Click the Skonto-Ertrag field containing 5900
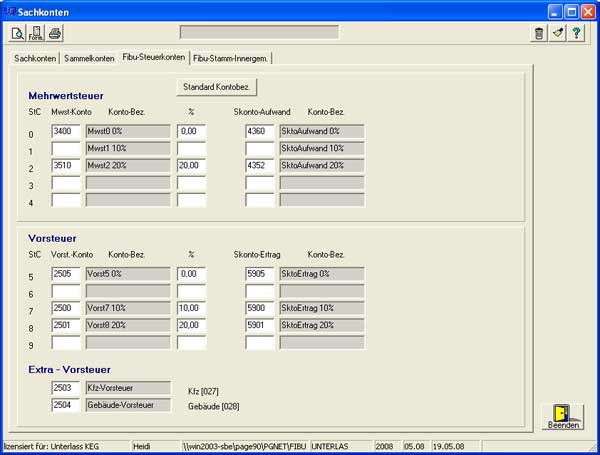The width and height of the screenshot is (600, 455). pyautogui.click(x=260, y=308)
